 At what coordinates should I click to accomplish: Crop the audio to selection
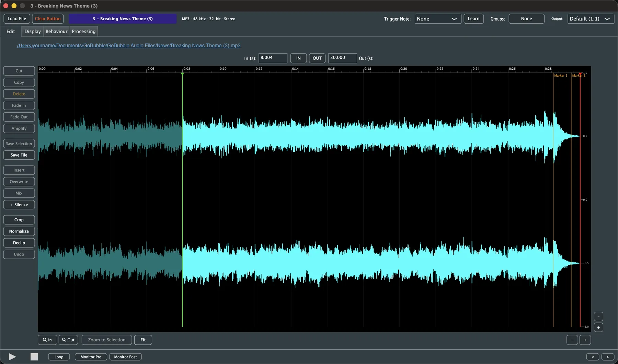[19, 220]
